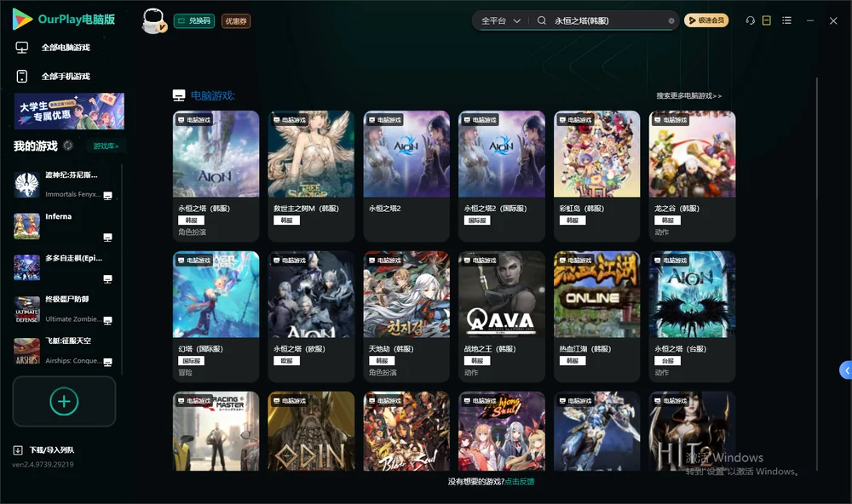Open the 兑换码 redeem code button
This screenshot has height=504, width=852.
[x=194, y=21]
